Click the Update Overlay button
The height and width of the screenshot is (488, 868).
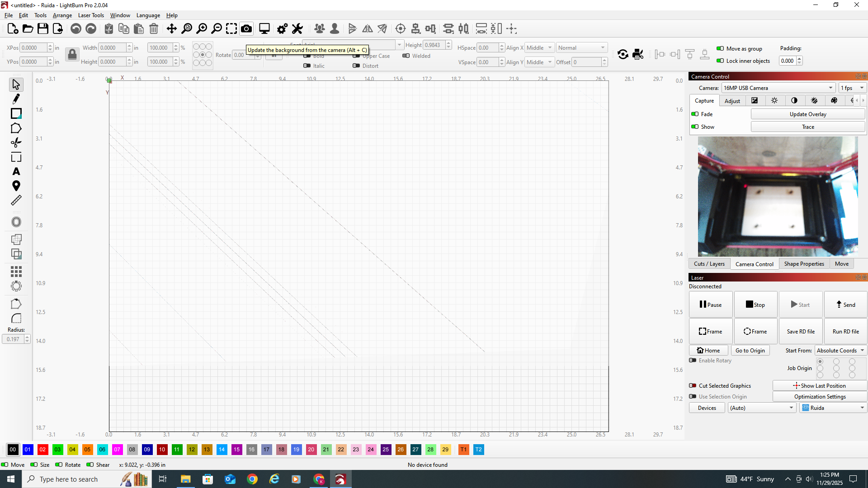point(807,114)
